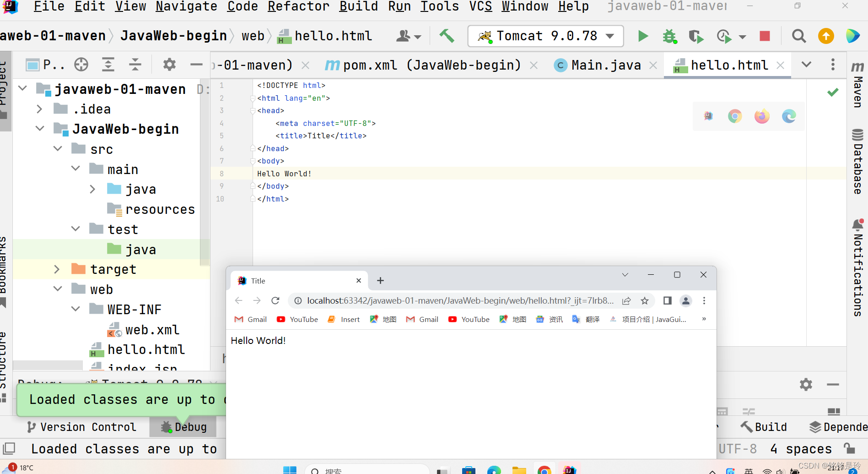Click the YouTube bookmark after first Gmail
The image size is (868, 474).
[x=297, y=319]
